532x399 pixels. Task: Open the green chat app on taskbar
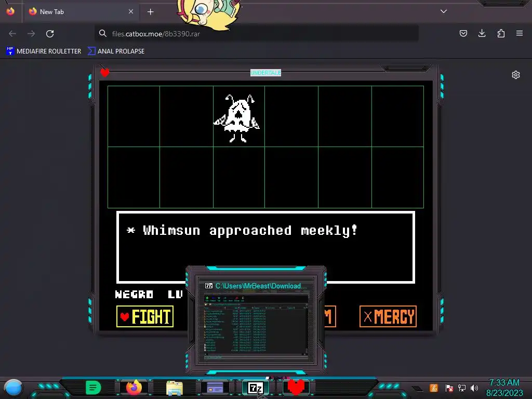click(94, 388)
